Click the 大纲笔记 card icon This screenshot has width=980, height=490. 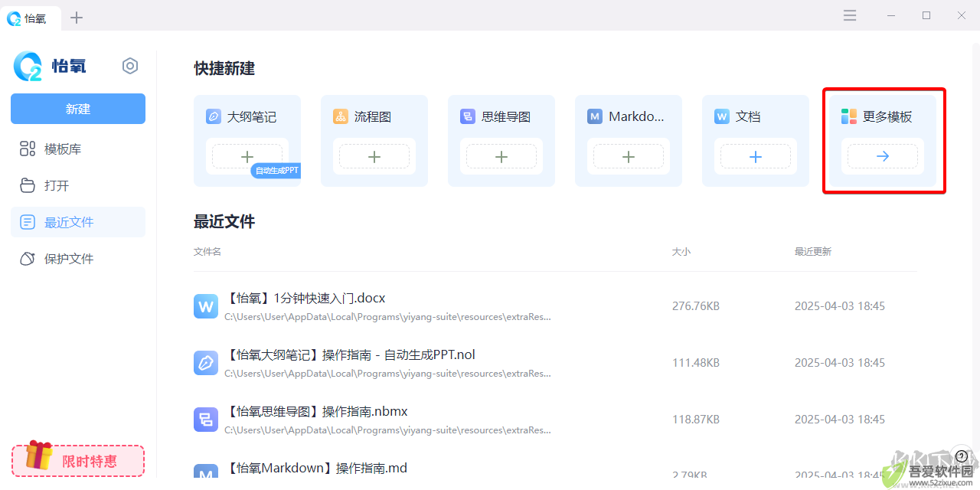pos(214,116)
